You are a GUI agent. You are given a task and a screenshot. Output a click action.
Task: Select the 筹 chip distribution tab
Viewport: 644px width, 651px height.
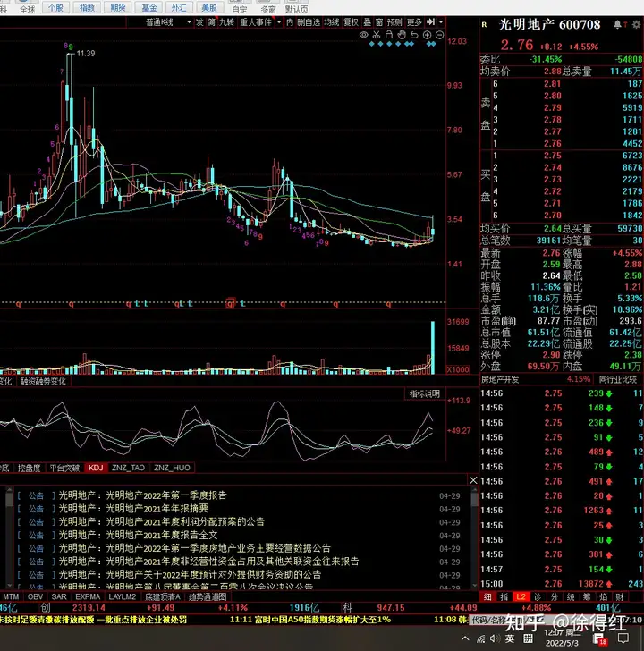coord(587,597)
